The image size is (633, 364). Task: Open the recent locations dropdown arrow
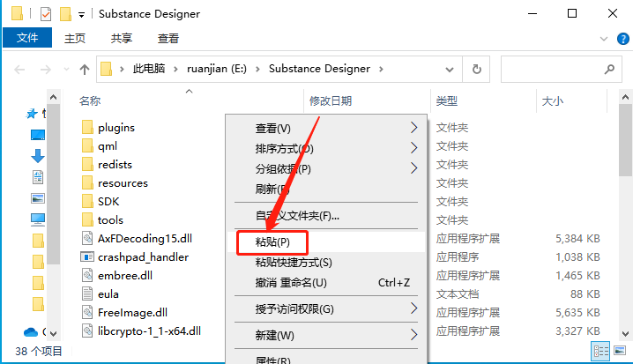coord(67,70)
